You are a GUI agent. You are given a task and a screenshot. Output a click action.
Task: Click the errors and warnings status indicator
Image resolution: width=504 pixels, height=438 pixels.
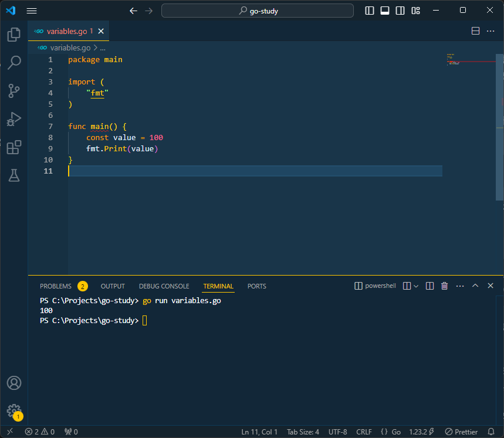(39, 432)
